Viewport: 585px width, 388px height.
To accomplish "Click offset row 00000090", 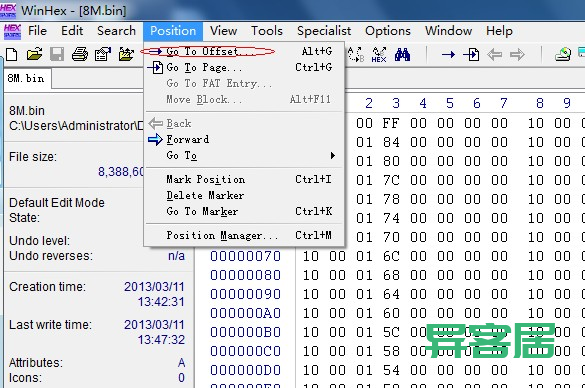I will pyautogui.click(x=245, y=294).
